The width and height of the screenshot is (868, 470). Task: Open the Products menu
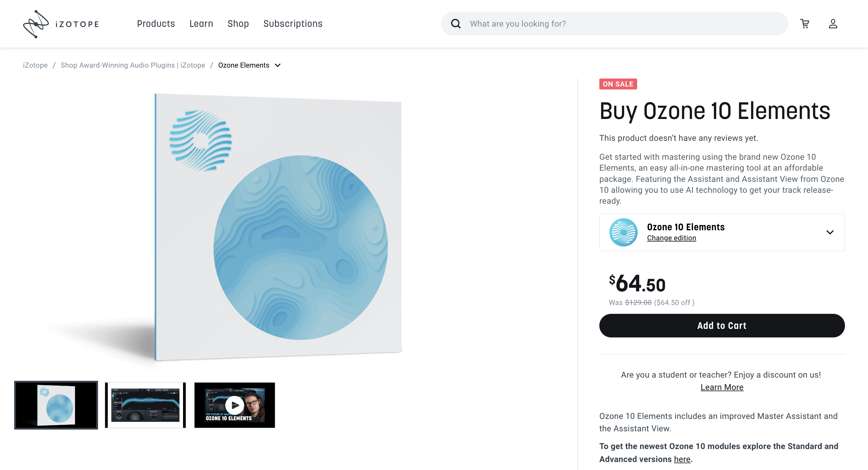pyautogui.click(x=156, y=24)
